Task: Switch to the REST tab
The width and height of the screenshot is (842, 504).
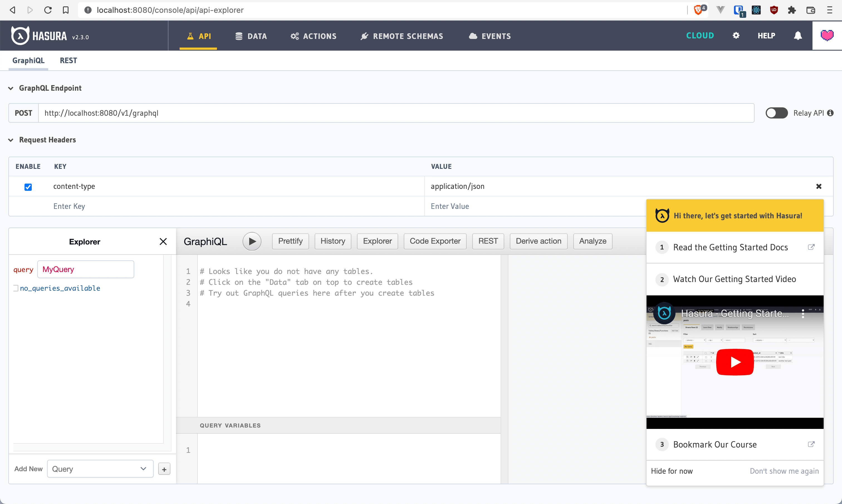Action: pos(68,60)
